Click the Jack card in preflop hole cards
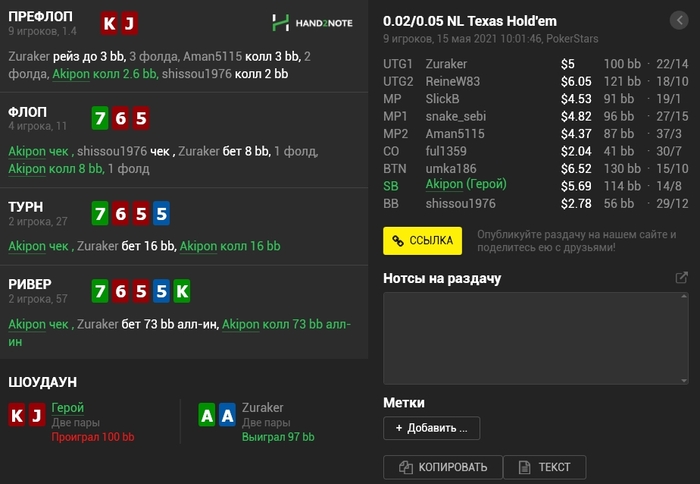 pyautogui.click(x=131, y=23)
